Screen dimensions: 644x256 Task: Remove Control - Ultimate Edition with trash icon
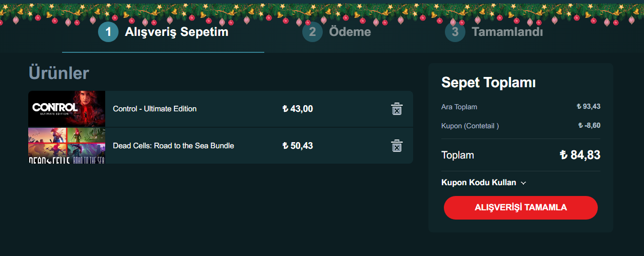397,109
